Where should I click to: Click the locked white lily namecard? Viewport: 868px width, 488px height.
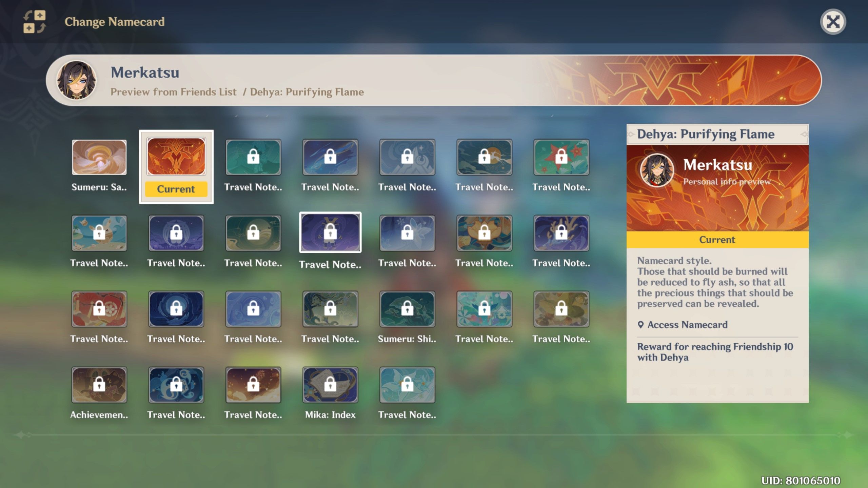coord(407,385)
